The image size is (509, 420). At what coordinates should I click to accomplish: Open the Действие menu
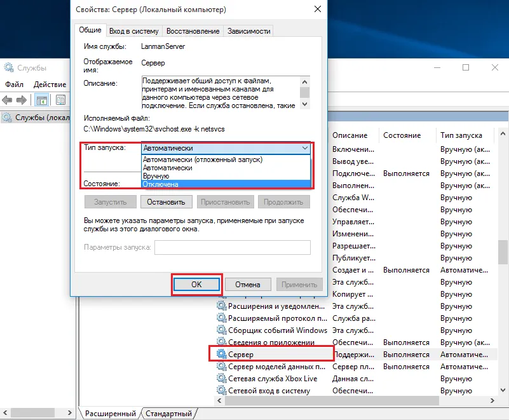click(x=50, y=85)
